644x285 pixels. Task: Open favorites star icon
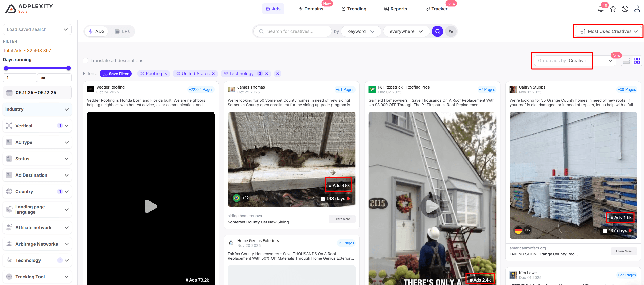click(613, 9)
